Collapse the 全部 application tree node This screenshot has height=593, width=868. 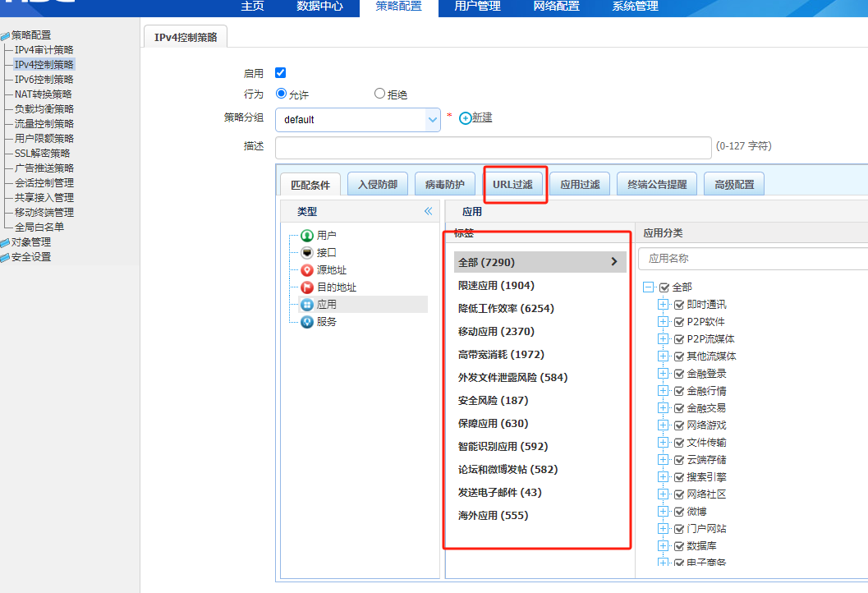click(648, 287)
